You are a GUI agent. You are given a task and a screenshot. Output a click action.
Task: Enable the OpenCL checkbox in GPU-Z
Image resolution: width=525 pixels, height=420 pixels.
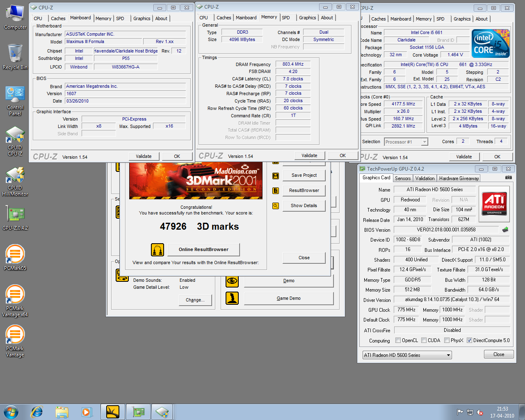point(398,340)
